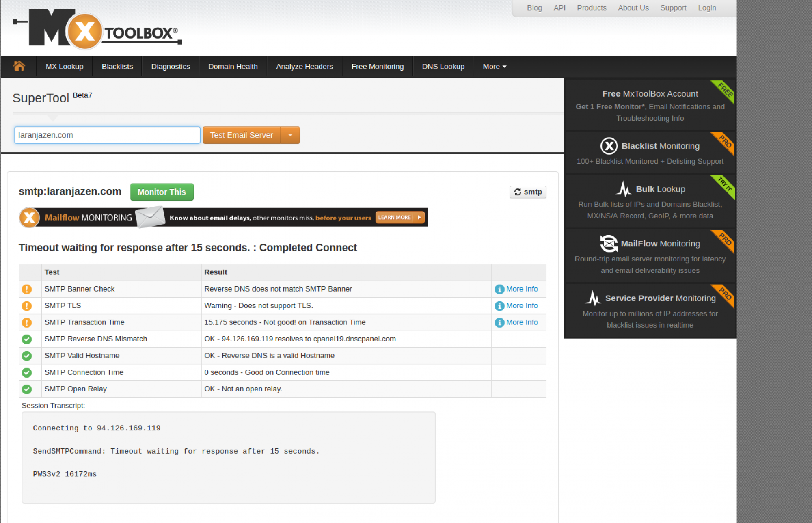Click green check for SMTP Valid Hostname
Image resolution: width=812 pixels, height=523 pixels.
click(x=27, y=356)
